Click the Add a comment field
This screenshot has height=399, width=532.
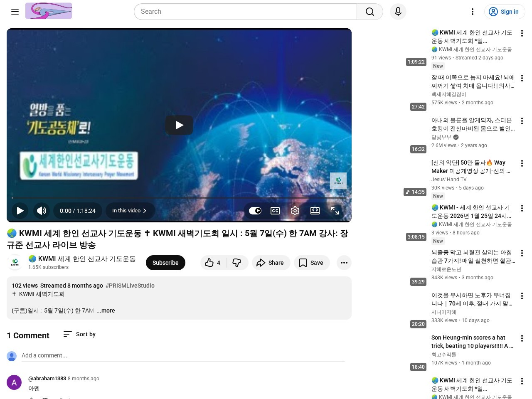(183, 355)
